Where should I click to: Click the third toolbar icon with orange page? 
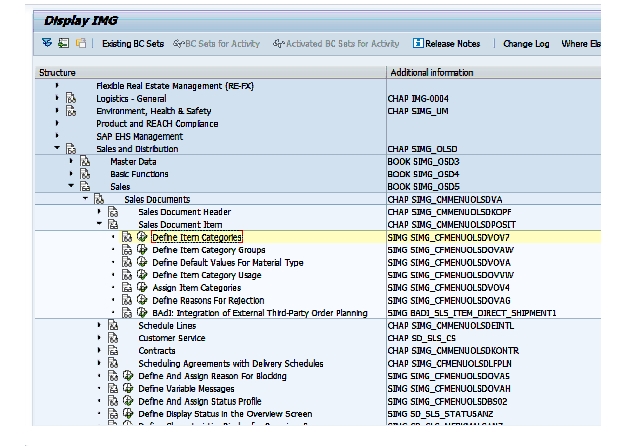point(81,43)
